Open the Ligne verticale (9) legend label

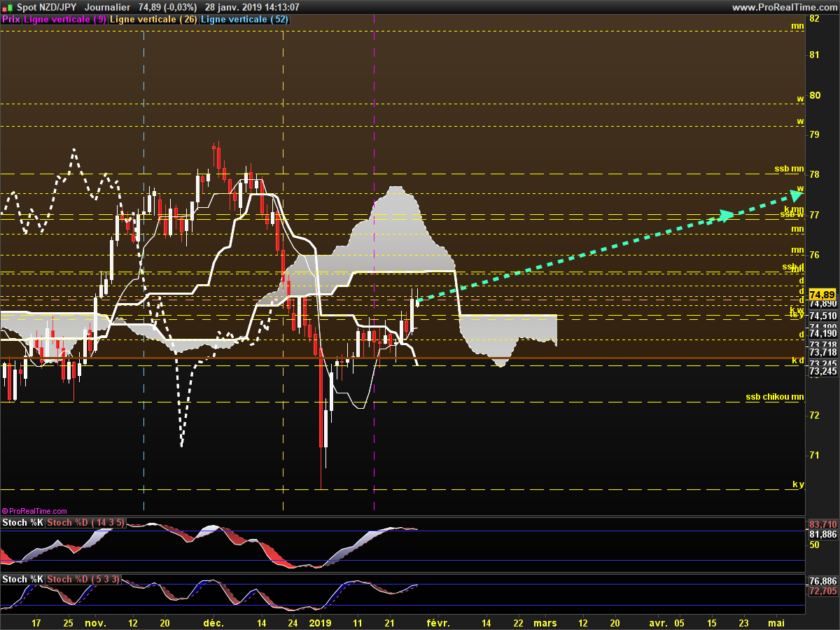(x=66, y=20)
